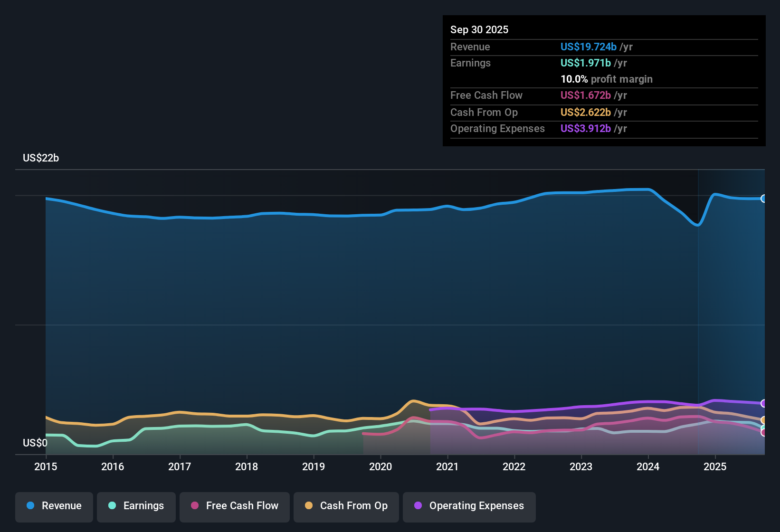Image resolution: width=780 pixels, height=532 pixels.
Task: Select the Cash From Op endpoint marker
Action: (x=764, y=420)
